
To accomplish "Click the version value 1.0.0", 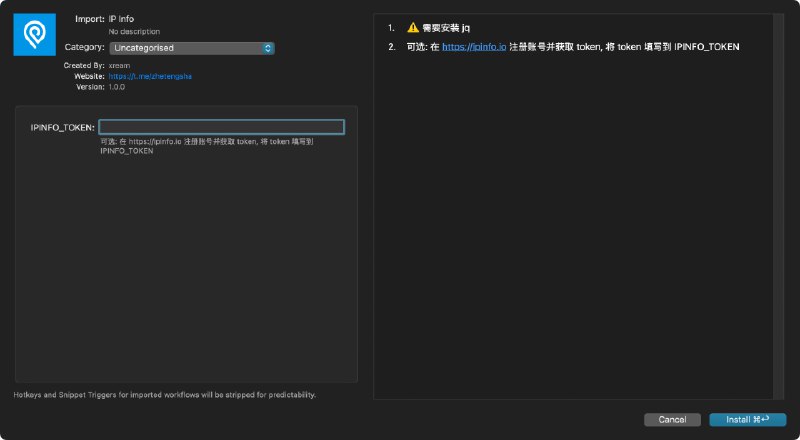I will click(x=117, y=87).
